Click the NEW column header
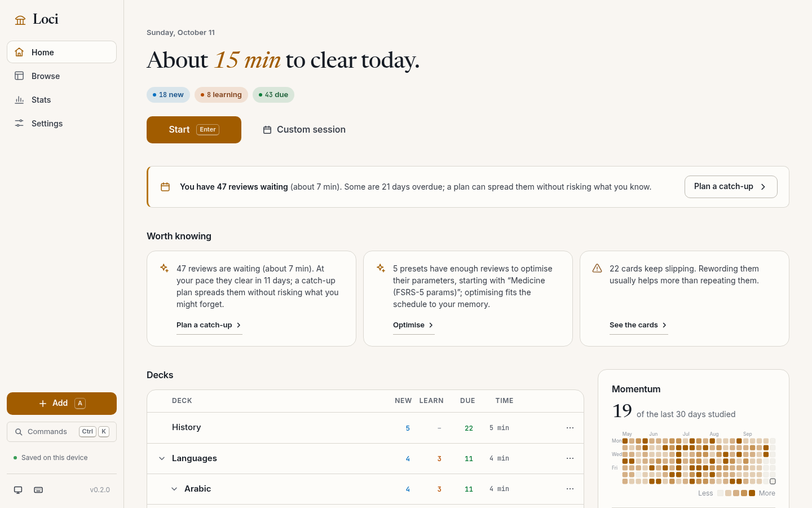The image size is (812, 508). pyautogui.click(x=403, y=401)
